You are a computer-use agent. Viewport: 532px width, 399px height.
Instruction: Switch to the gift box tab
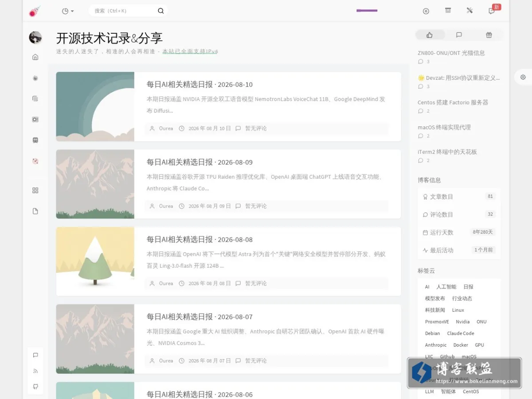coord(489,35)
